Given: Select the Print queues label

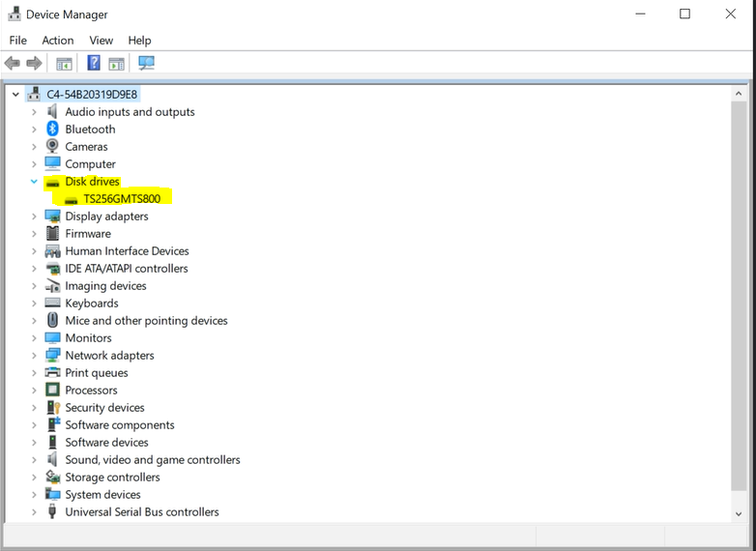Looking at the screenshot, I should pyautogui.click(x=97, y=373).
